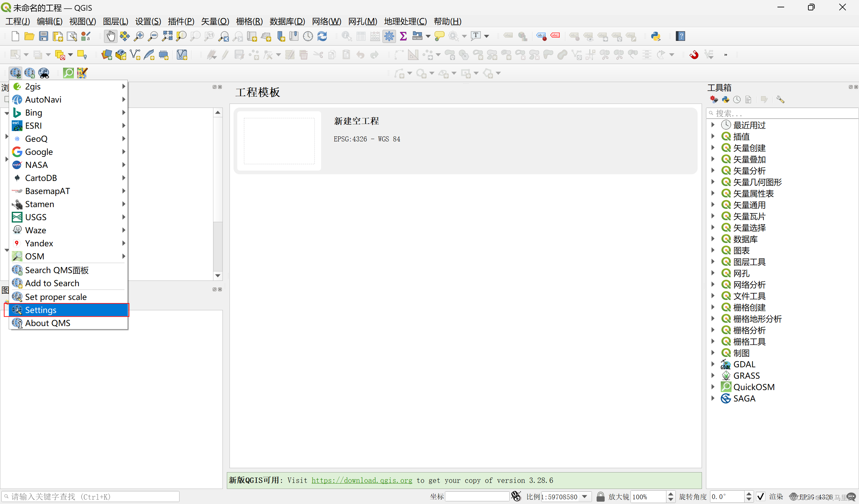Viewport: 859px width, 504px height.
Task: Open the scale ratio dropdown
Action: click(585, 497)
